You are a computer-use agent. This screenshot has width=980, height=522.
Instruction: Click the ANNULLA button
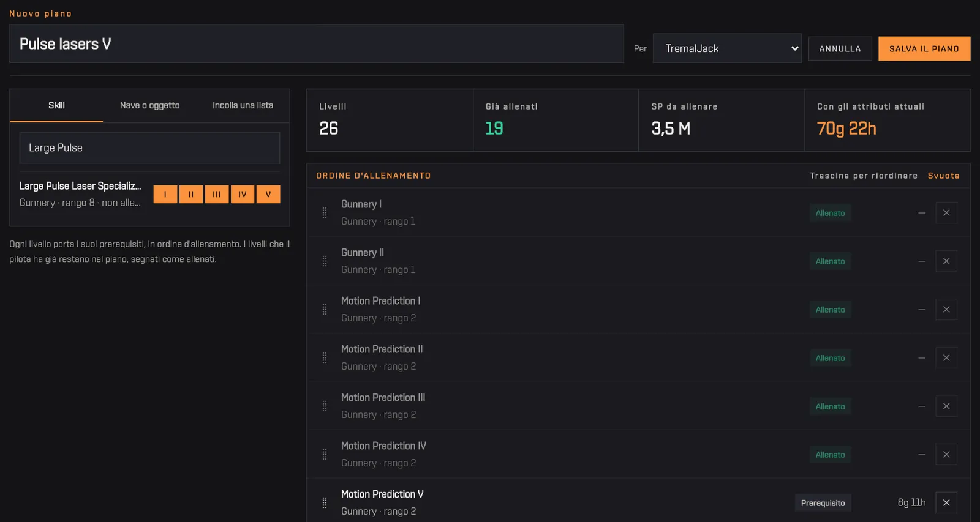pos(840,49)
